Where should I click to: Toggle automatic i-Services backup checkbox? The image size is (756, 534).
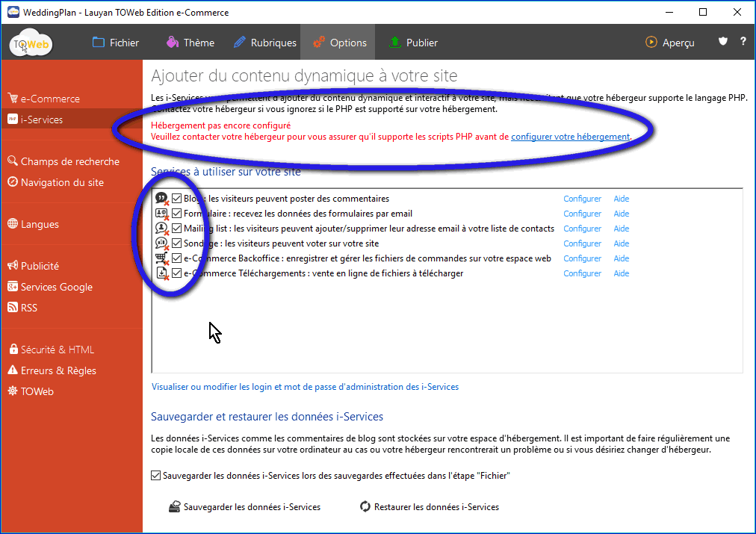[155, 475]
